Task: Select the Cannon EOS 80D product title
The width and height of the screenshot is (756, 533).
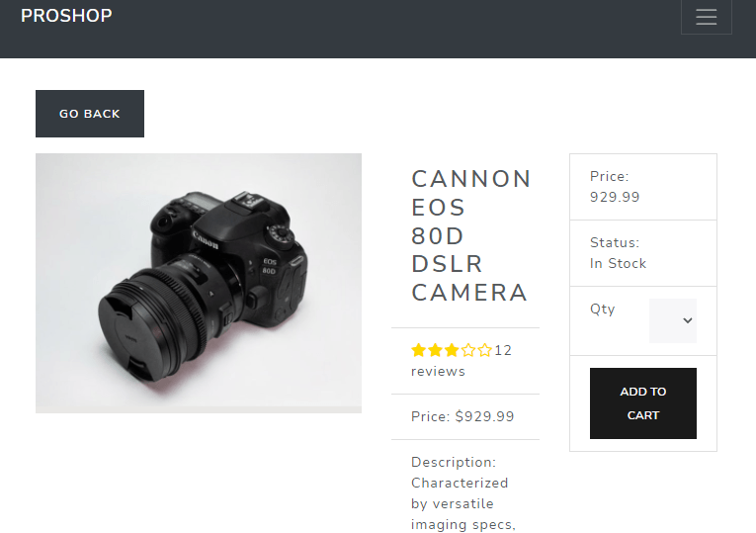Action: point(470,235)
